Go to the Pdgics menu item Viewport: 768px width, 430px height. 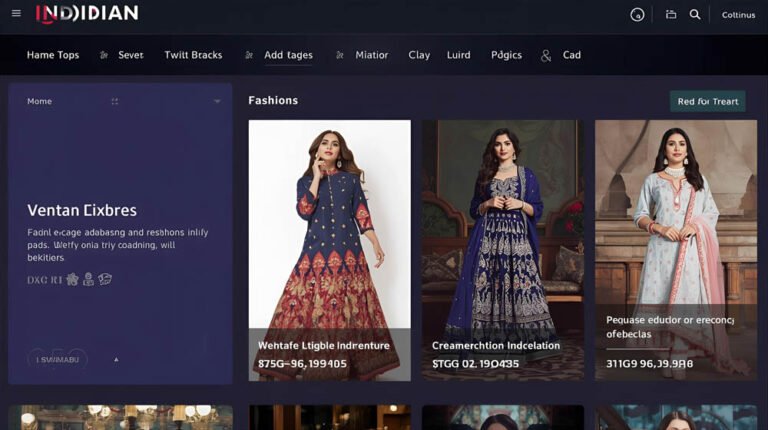[506, 56]
